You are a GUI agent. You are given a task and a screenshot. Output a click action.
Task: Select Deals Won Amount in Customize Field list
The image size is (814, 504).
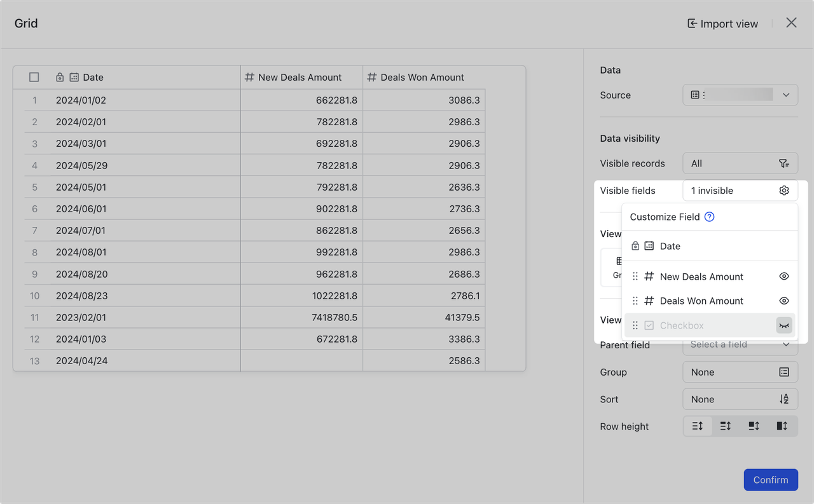coord(710,301)
